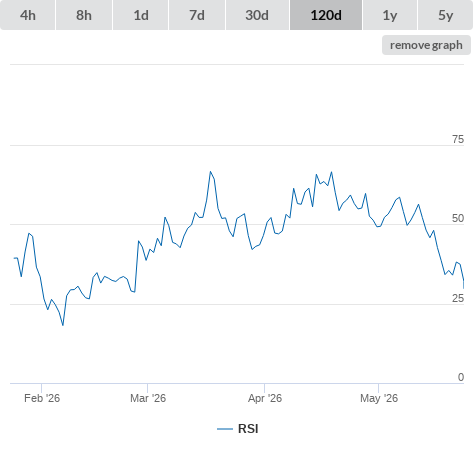The image size is (474, 455).
Task: Select the 4h time range tab
Action: click(28, 15)
